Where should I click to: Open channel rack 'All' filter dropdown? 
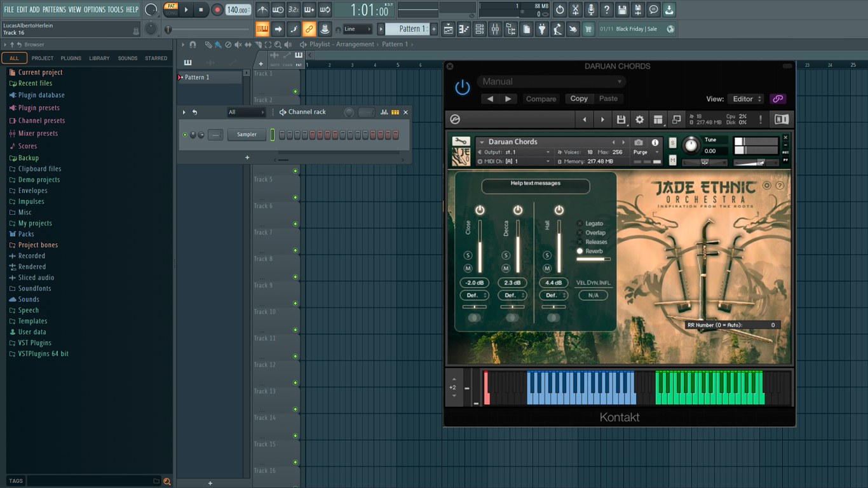pyautogui.click(x=247, y=112)
